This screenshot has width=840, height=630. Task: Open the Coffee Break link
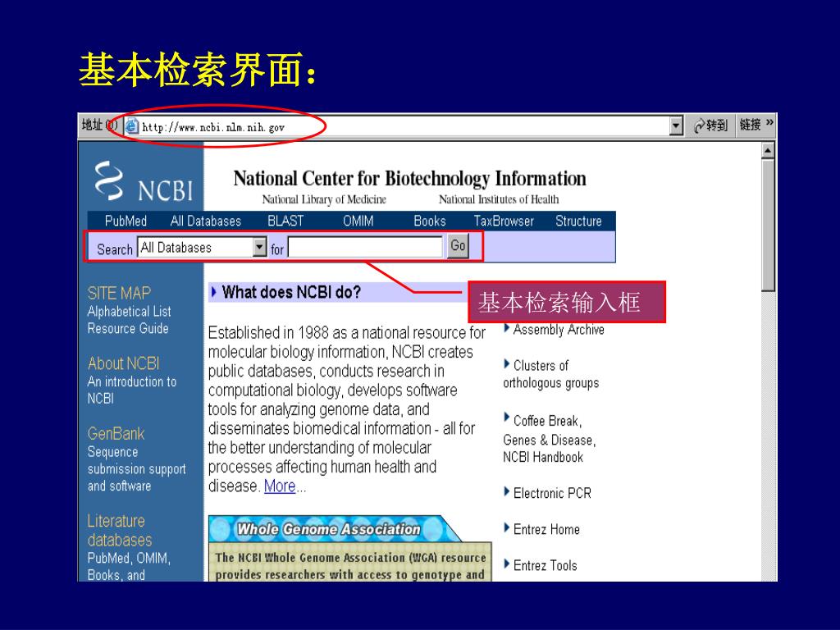click(x=547, y=421)
